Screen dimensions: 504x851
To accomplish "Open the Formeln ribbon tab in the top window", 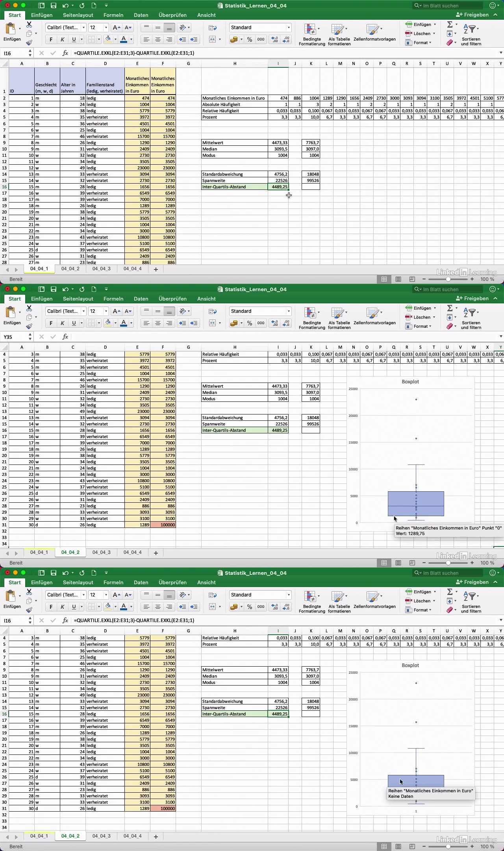I will pos(113,15).
